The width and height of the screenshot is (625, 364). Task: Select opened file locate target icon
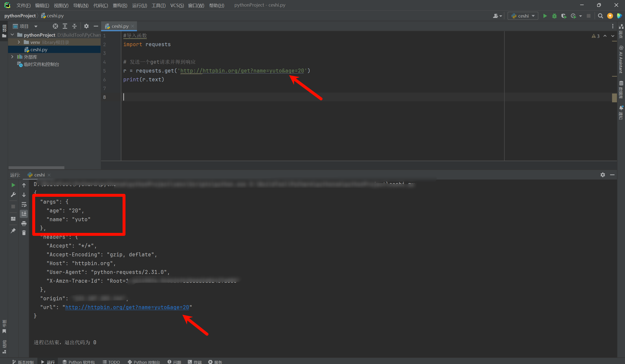pyautogui.click(x=55, y=26)
